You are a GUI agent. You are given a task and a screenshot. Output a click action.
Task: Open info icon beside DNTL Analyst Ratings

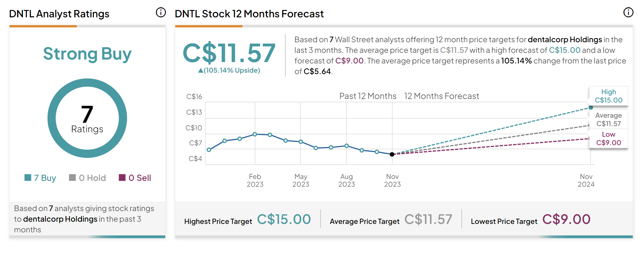(161, 12)
